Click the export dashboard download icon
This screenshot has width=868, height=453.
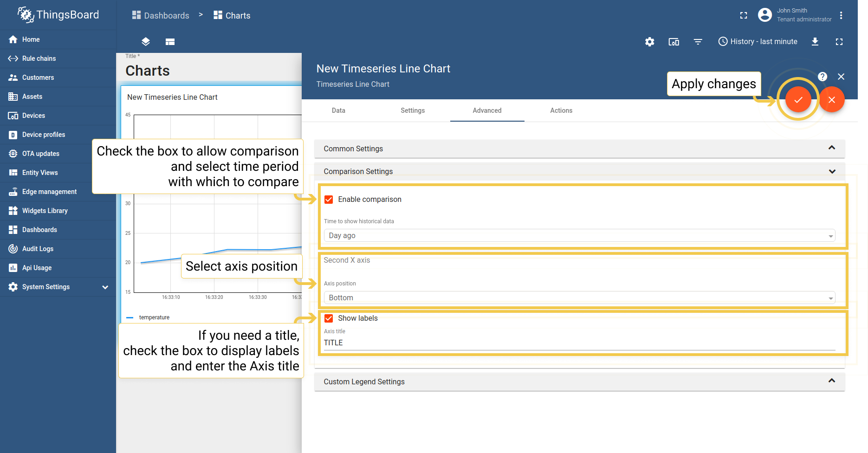tap(815, 42)
